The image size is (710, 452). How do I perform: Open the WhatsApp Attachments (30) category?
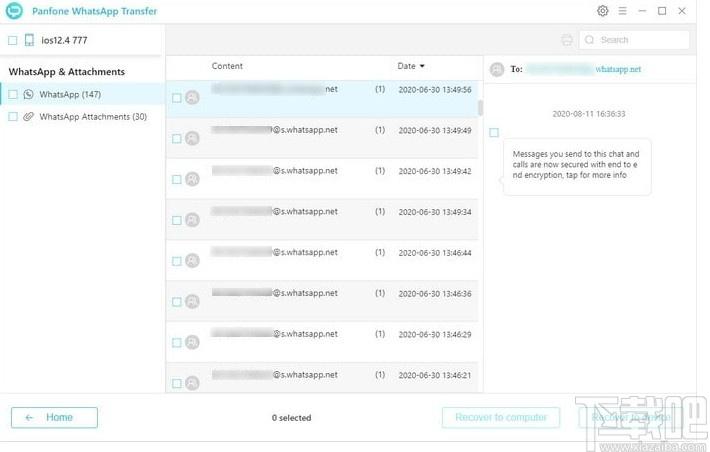click(93, 117)
